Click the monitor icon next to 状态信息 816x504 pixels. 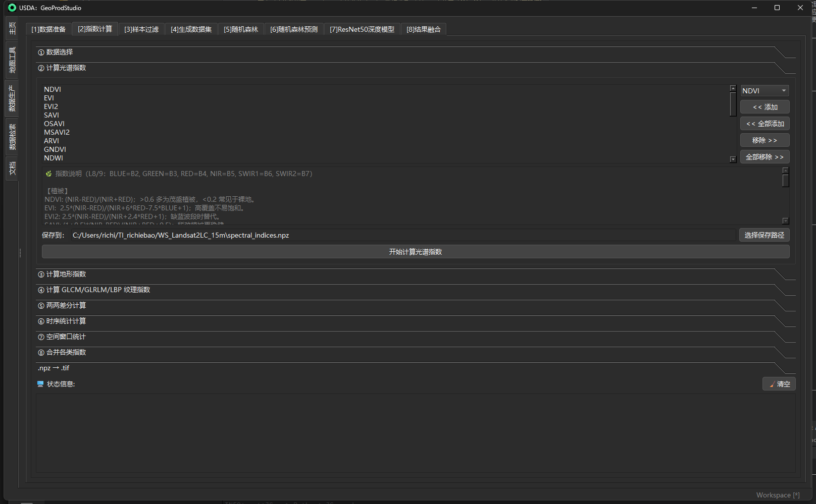(40, 384)
